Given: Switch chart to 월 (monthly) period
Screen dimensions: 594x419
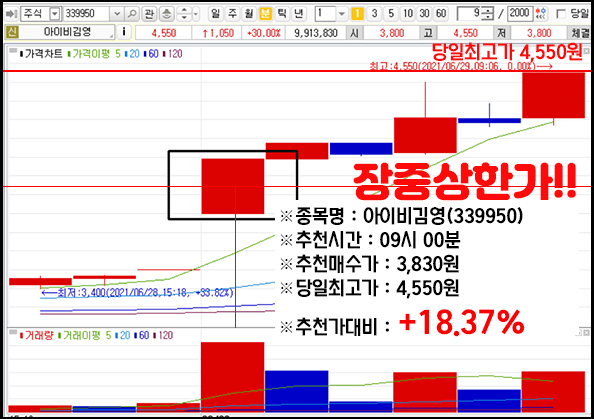Looking at the screenshot, I should 249,14.
